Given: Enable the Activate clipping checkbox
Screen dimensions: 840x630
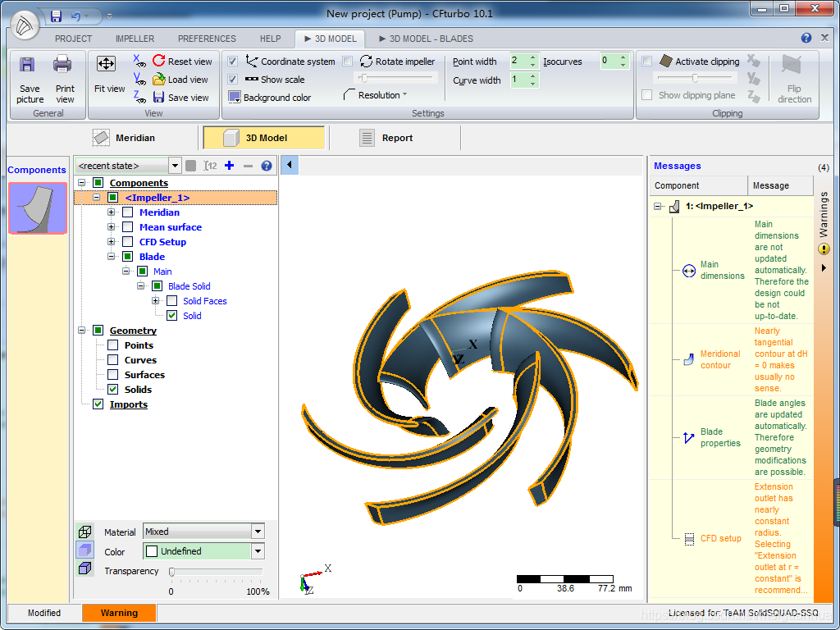Looking at the screenshot, I should click(x=647, y=61).
